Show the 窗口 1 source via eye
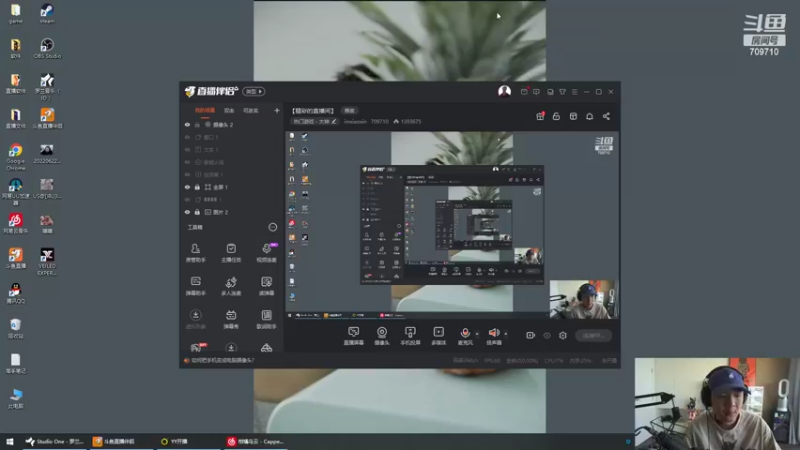 (187, 137)
